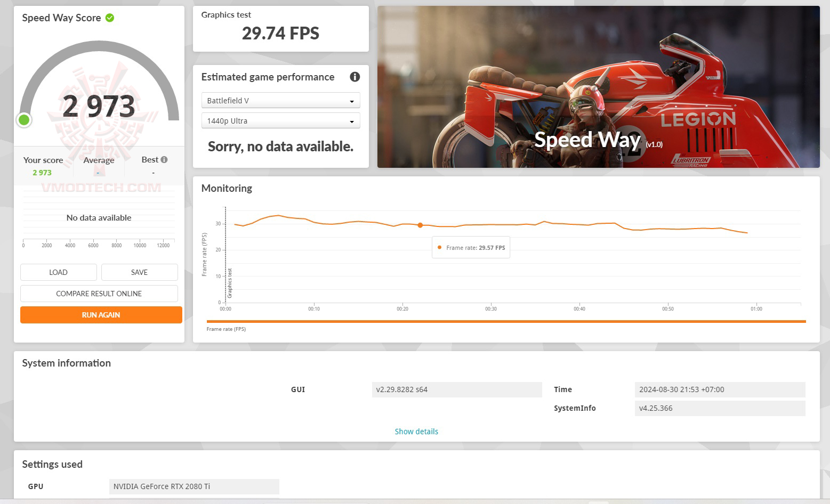Viewport: 830px width, 504px height.
Task: Click the green validation checkmark beside Speed Way Score
Action: coord(110,18)
